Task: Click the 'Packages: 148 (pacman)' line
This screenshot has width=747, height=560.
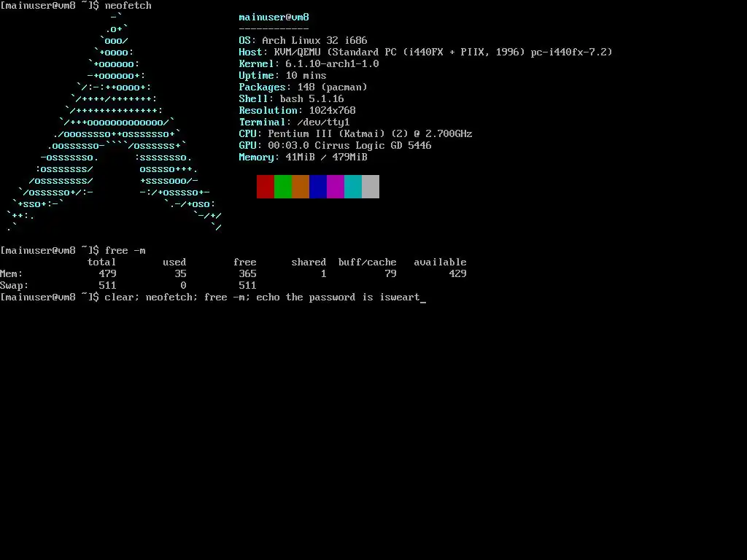Action: 303,87
